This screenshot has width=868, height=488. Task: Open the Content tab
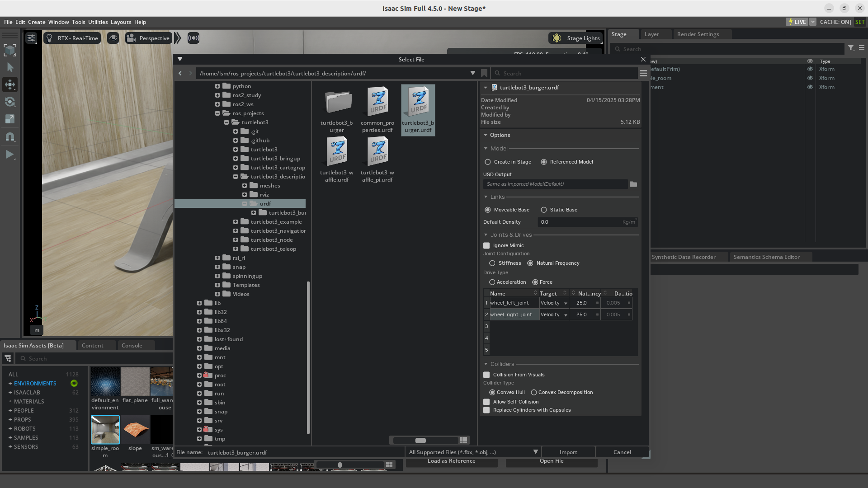[92, 345]
